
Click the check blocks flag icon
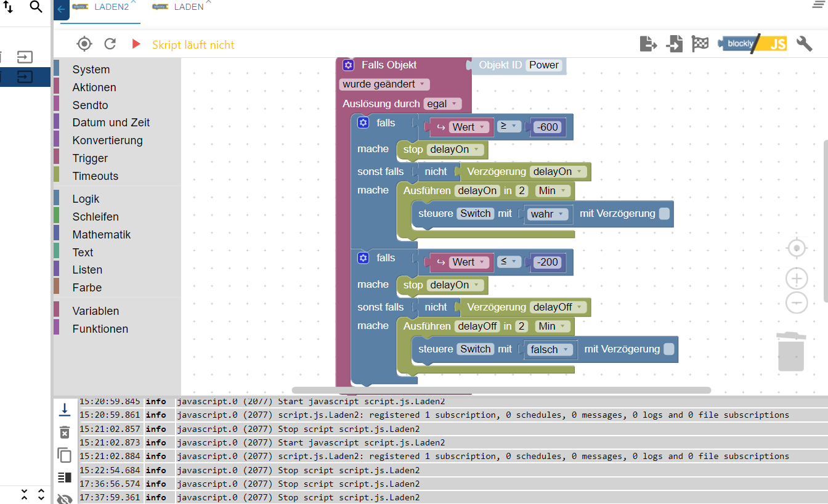pyautogui.click(x=700, y=44)
